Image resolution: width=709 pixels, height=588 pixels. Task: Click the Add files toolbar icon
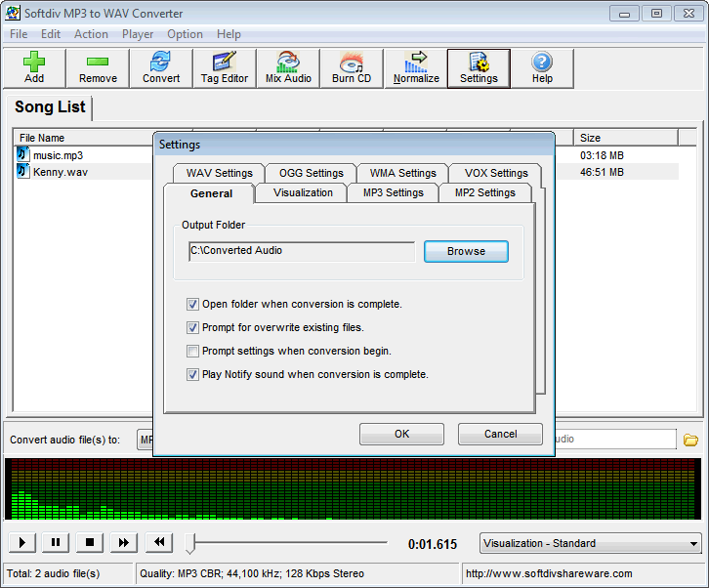pos(34,67)
